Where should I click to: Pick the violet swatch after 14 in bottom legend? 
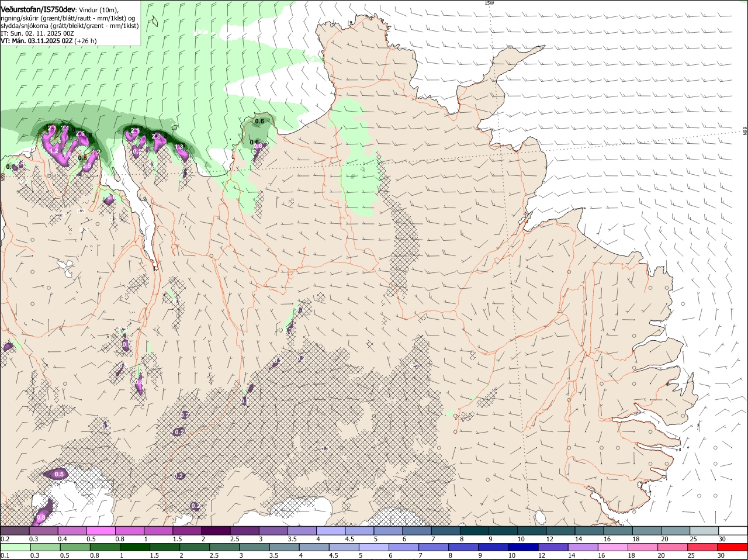[583, 547]
